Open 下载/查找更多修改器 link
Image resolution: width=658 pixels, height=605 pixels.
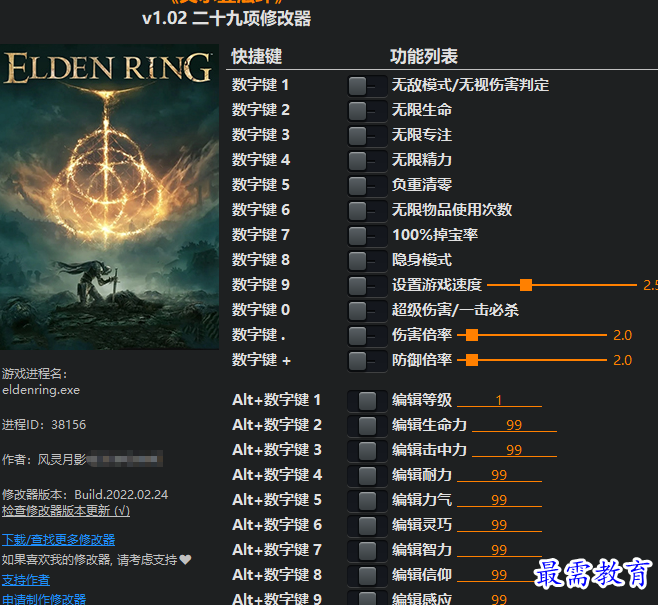pos(58,540)
